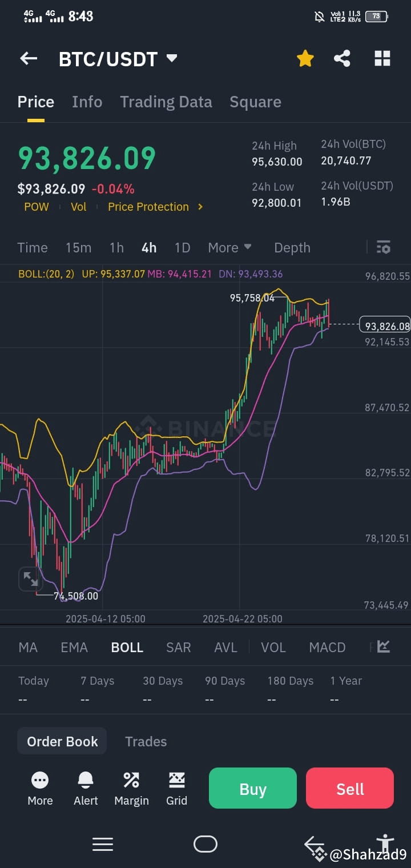411x868 pixels.
Task: Select the Order Book tab
Action: coord(62,741)
